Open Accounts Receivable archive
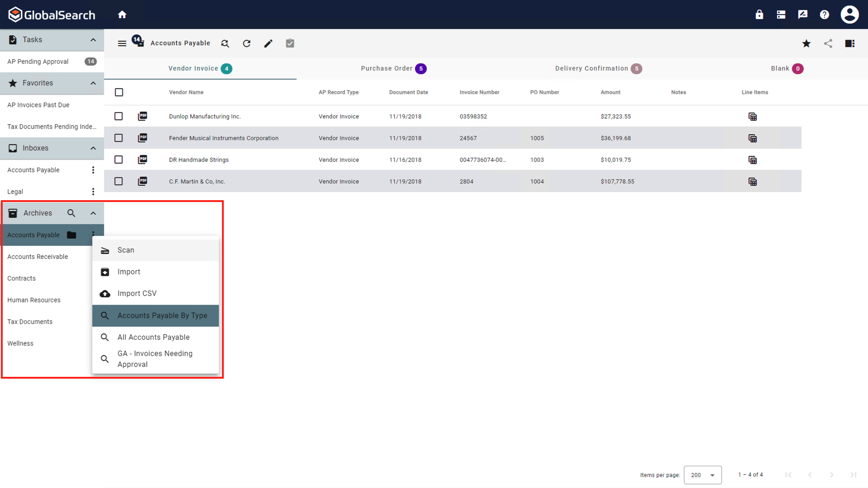Viewport: 868px width, 488px height. pyautogui.click(x=38, y=257)
